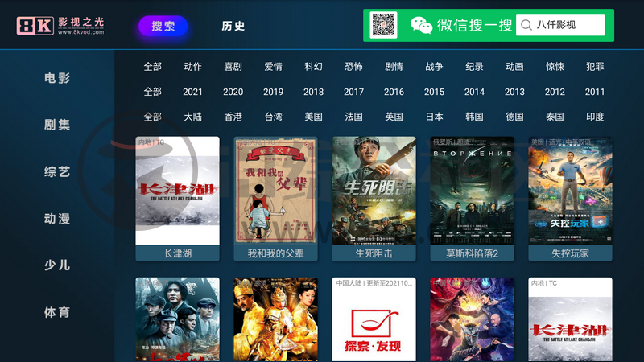
Task: Open the 历史 history page
Action: point(233,26)
